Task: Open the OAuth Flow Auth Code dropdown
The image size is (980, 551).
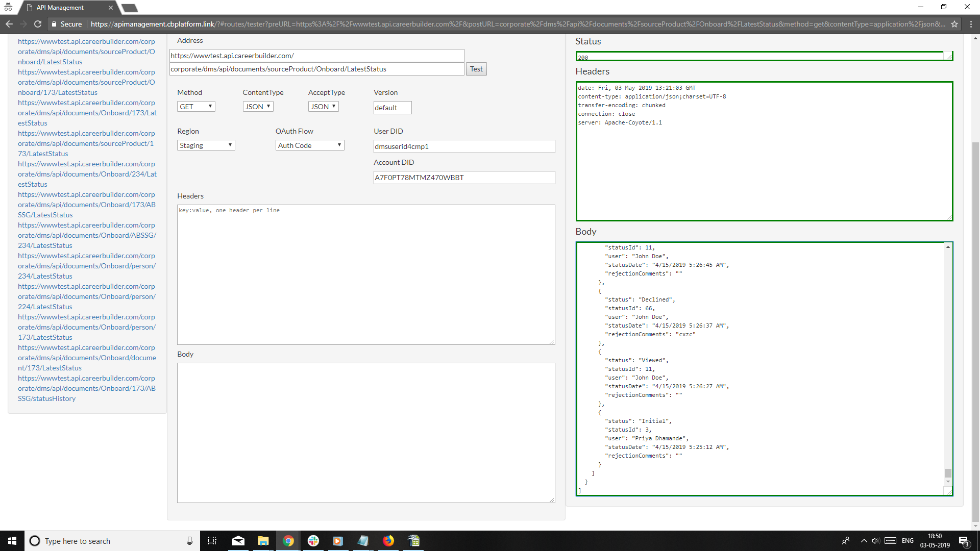Action: [x=310, y=145]
